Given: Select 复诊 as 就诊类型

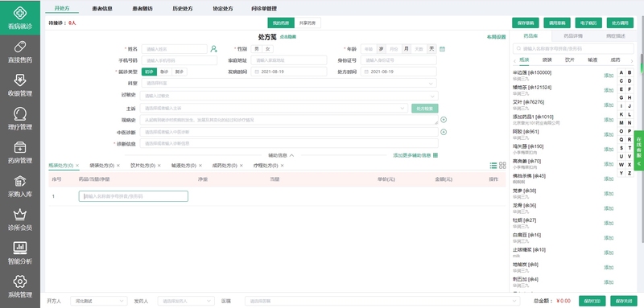Looking at the screenshot, I should 179,72.
